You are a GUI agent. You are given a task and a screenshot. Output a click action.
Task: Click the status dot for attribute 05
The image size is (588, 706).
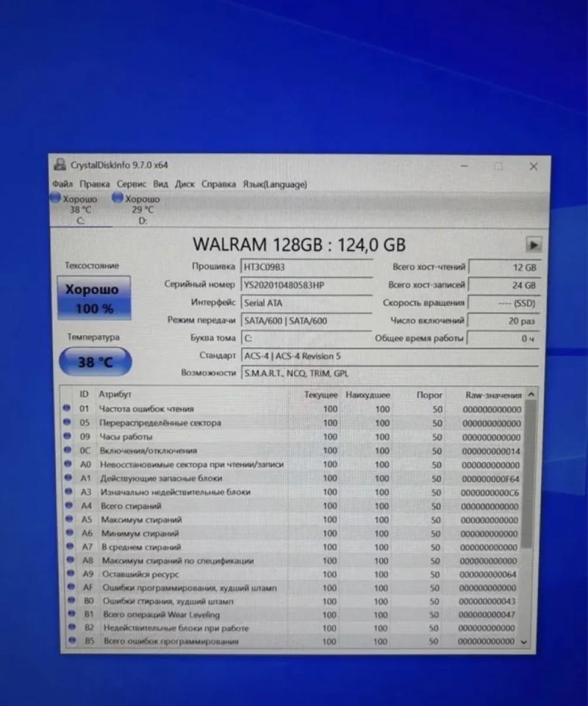tap(67, 422)
